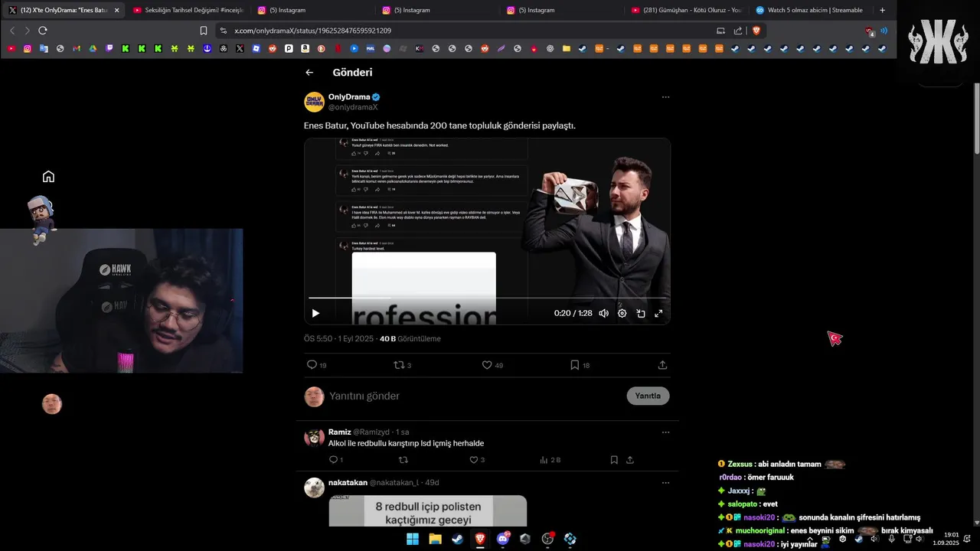Share the OnlyDrama post

coord(662,365)
